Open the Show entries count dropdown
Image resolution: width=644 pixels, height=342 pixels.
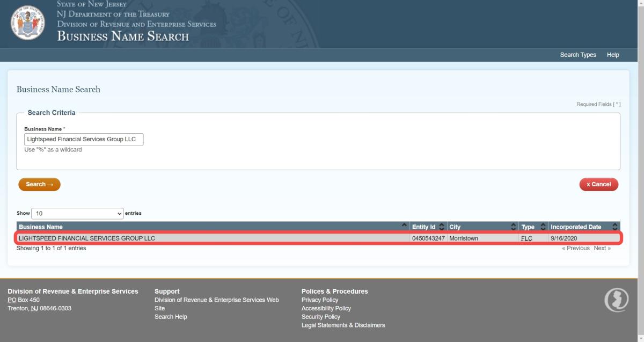tap(77, 214)
